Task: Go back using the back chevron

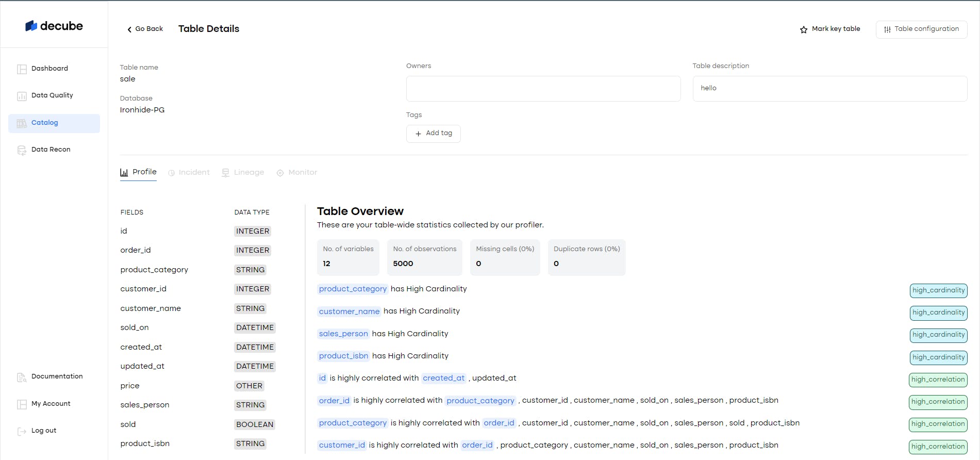Action: (129, 29)
